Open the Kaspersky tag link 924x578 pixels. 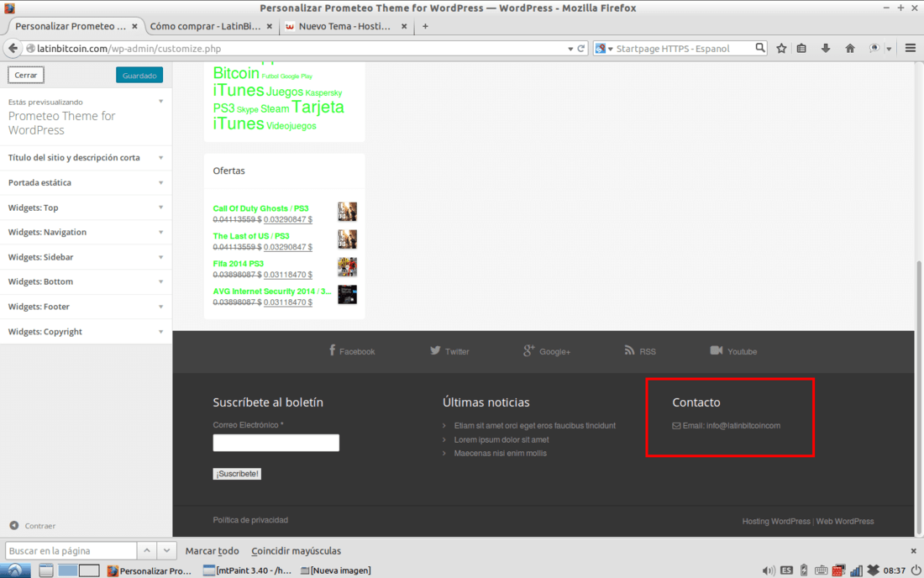pyautogui.click(x=323, y=93)
